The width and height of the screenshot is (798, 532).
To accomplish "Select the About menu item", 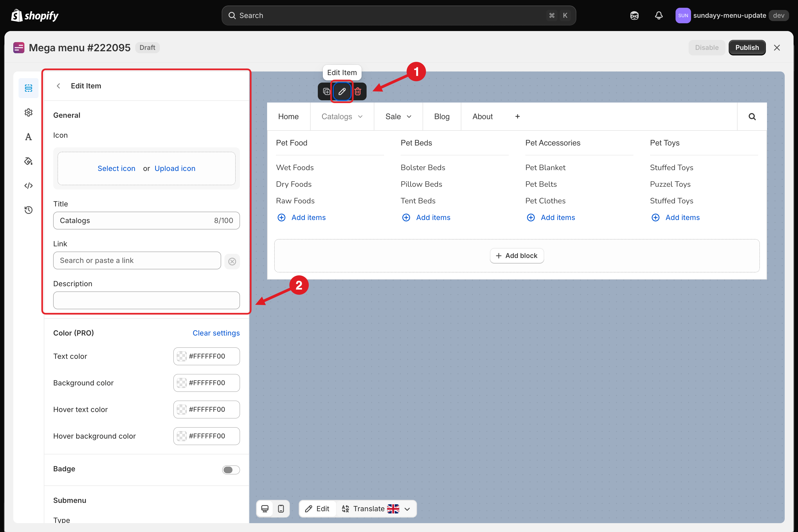I will coord(482,116).
